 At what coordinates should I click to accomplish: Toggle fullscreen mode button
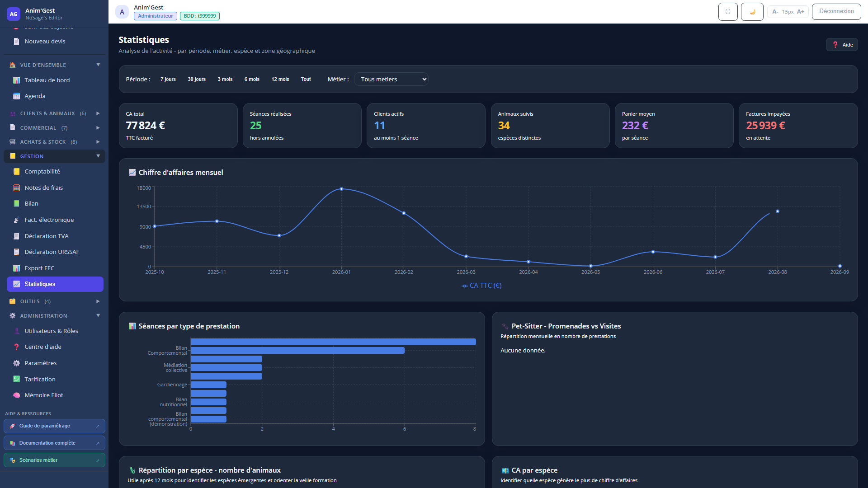tap(728, 12)
